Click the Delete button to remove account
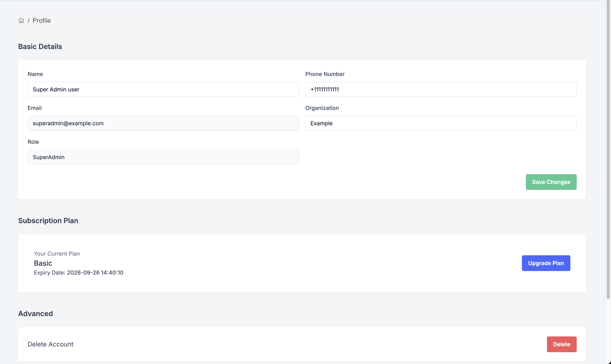 (x=562, y=344)
